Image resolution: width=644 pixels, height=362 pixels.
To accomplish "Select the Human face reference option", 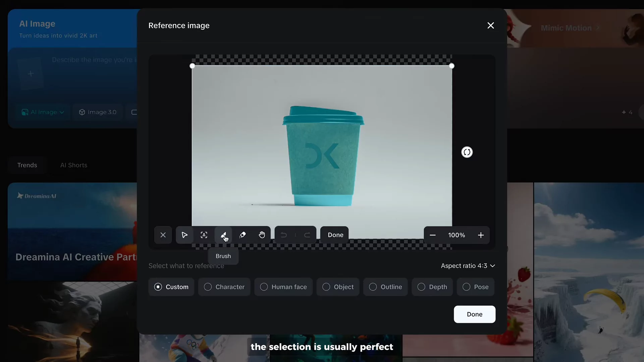I will point(283,287).
